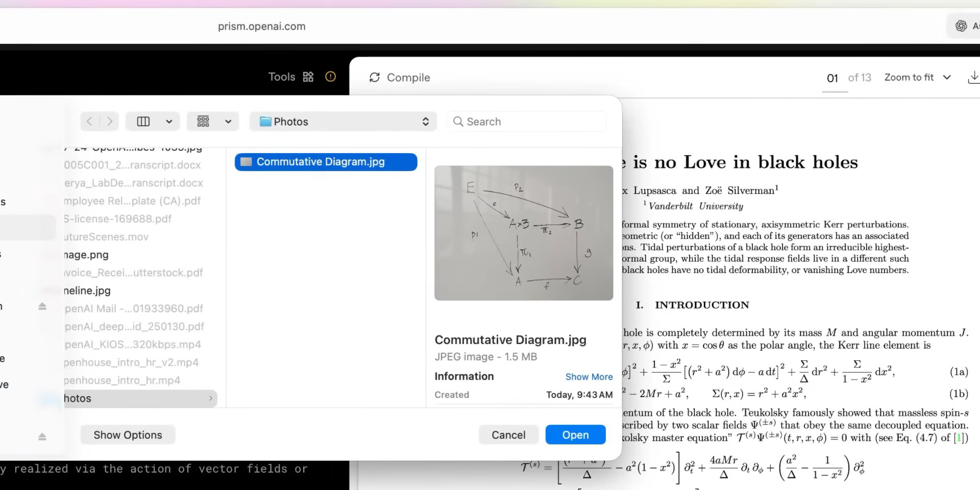Click the yellow warning indicator icon

pos(330,77)
